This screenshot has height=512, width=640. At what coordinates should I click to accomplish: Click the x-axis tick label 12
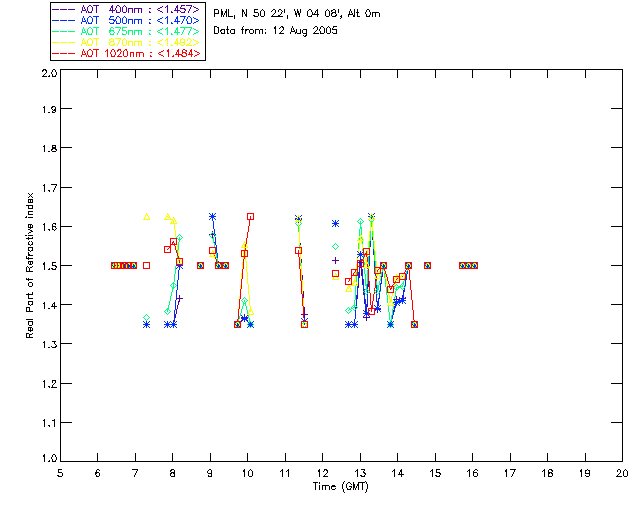[322, 473]
